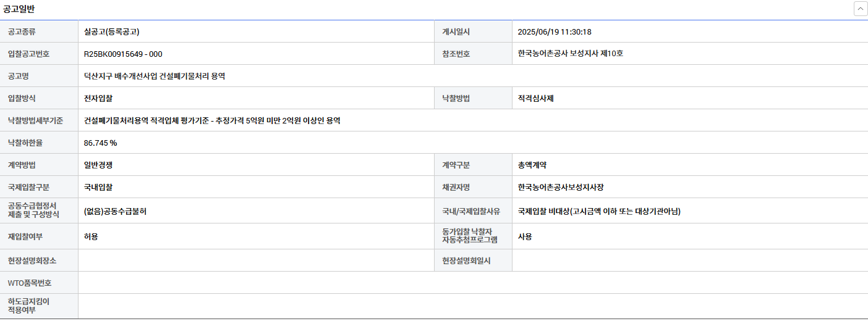868x321 pixels.
Task: Click the 전자입찰 bidding method value
Action: tap(98, 98)
